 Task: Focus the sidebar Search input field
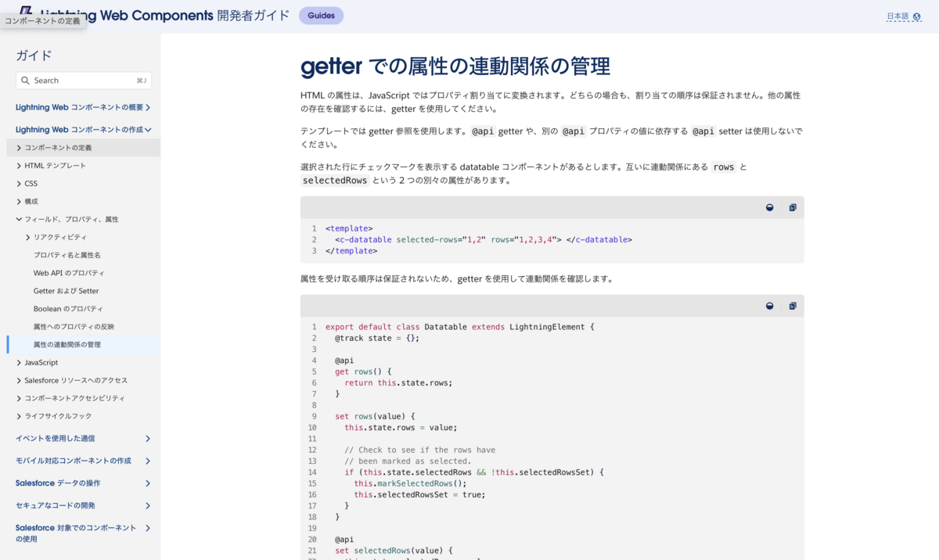[x=84, y=81]
